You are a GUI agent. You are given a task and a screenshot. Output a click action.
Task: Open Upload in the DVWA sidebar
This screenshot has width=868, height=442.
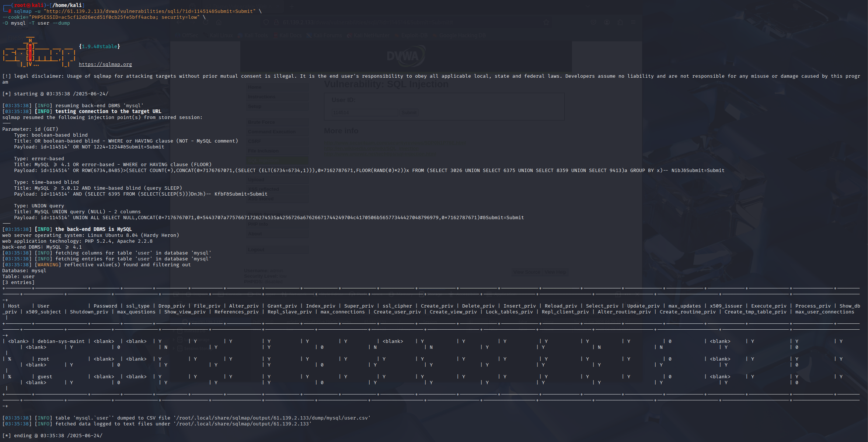[277, 180]
